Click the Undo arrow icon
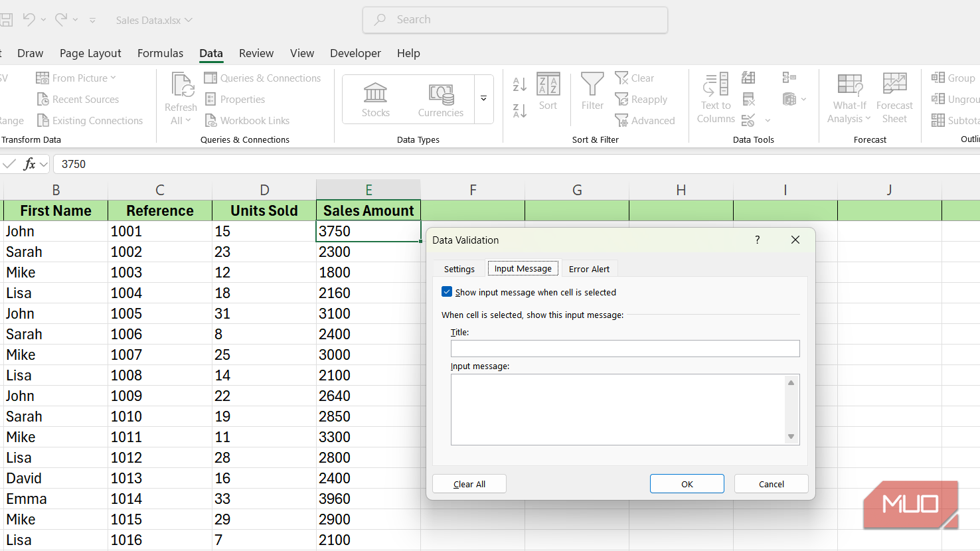The width and height of the screenshot is (980, 551). [29, 19]
